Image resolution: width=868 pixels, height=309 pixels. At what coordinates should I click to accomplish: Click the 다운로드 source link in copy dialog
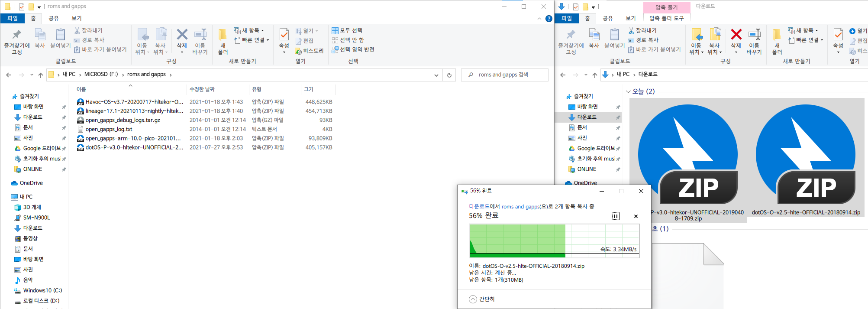[479, 207]
